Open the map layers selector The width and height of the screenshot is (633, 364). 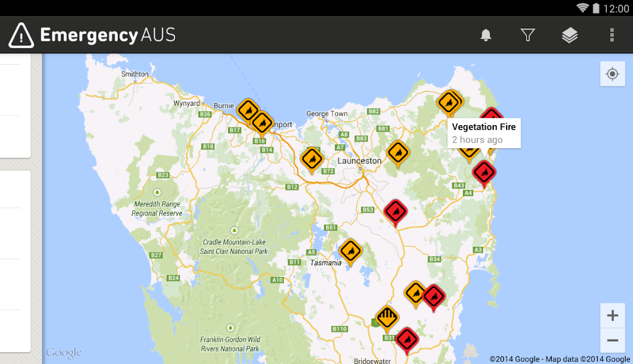[570, 35]
